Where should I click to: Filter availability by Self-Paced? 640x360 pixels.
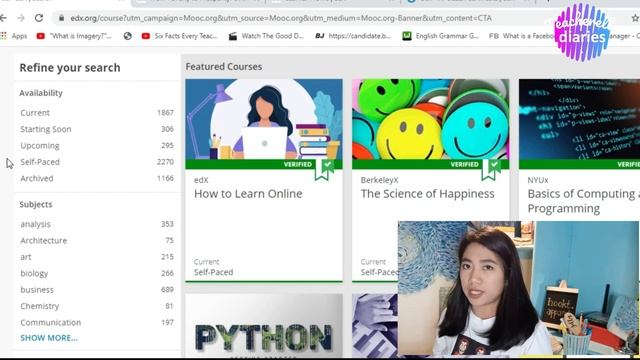40,162
